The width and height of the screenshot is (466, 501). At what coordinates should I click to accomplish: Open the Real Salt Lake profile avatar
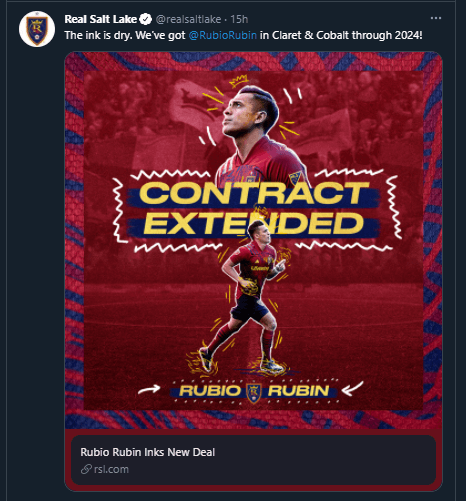37,29
